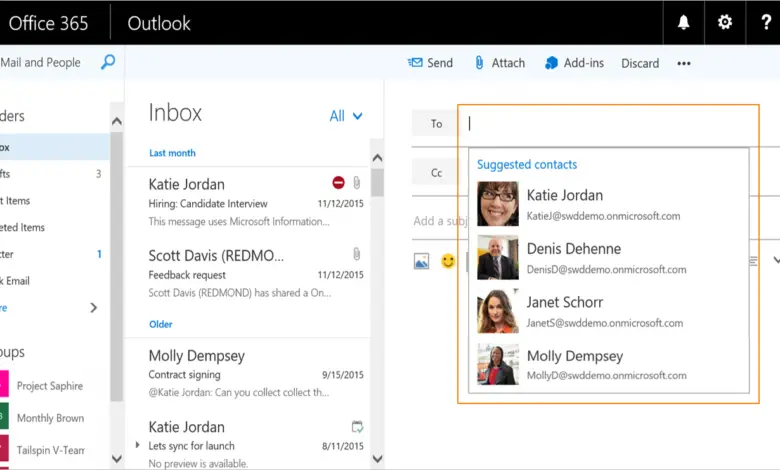Expand the More folders chevron
This screenshot has height=470, width=780.
click(94, 308)
